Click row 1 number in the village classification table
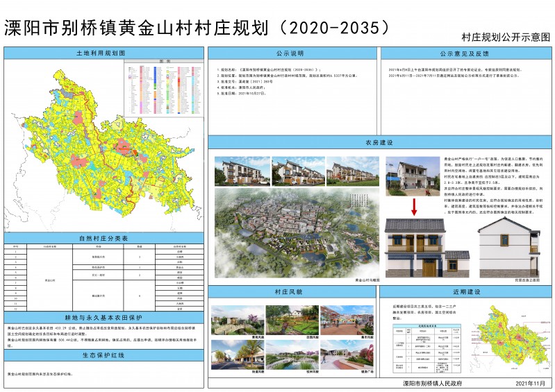Image resolution: width=555 pixels, height=392 pixels. pyautogui.click(x=15, y=252)
